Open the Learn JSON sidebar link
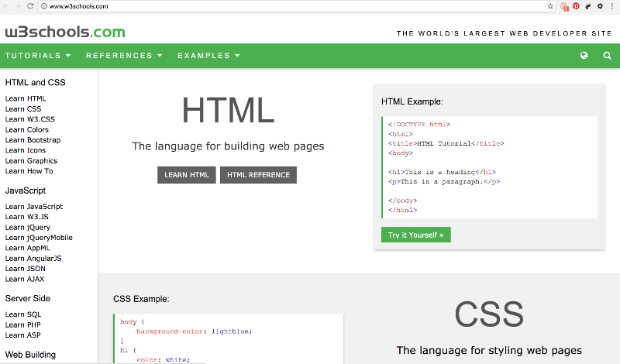 [26, 269]
